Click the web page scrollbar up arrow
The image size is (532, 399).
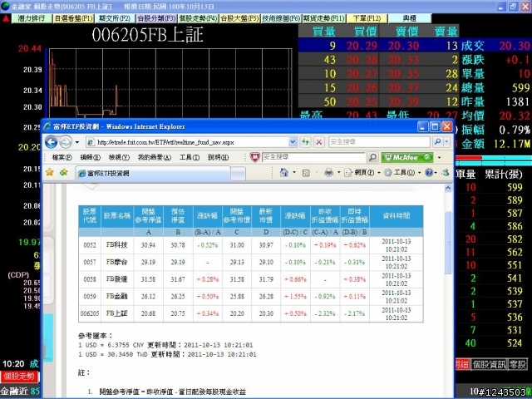coord(448,188)
